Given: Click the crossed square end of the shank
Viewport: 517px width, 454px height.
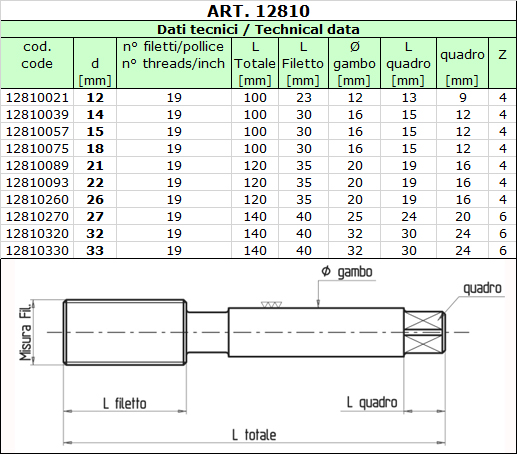Looking at the screenshot, I should tap(424, 332).
